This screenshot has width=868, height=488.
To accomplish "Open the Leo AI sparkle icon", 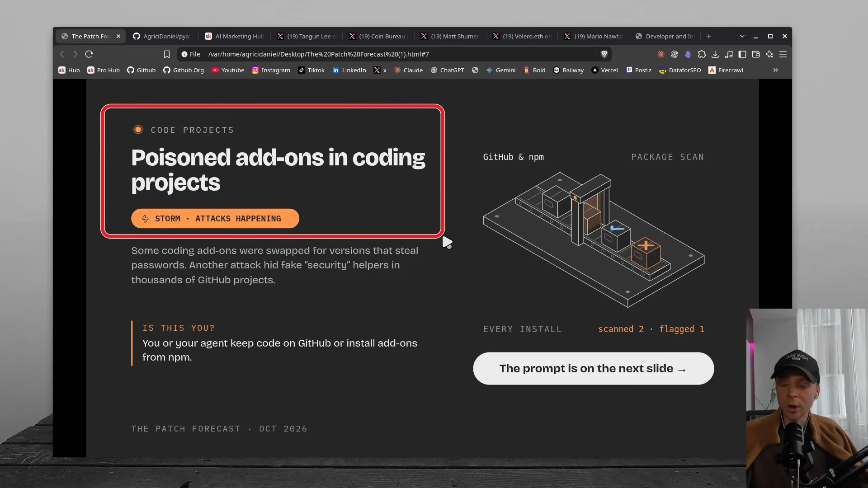I will (x=769, y=54).
